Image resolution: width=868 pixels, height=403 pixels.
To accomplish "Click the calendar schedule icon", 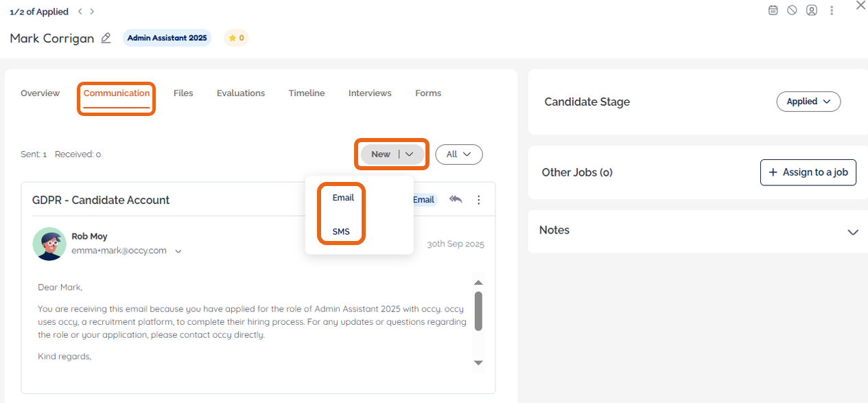I will [x=773, y=10].
